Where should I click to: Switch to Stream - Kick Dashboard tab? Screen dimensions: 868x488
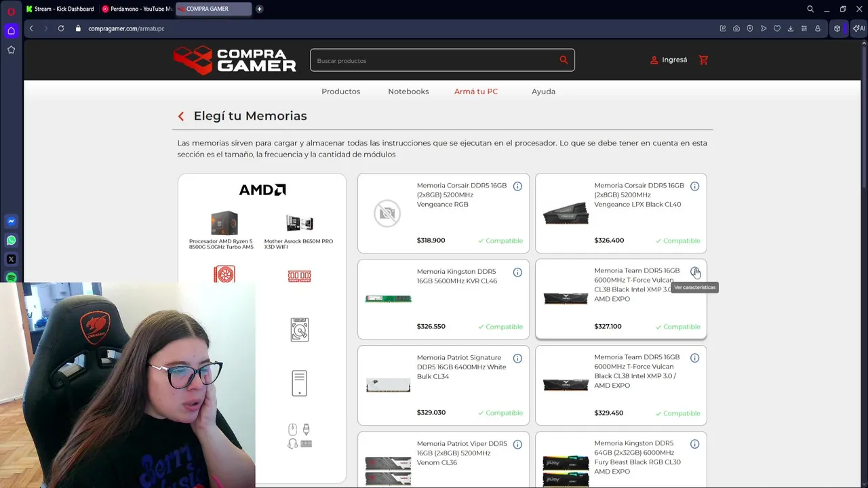click(x=60, y=9)
